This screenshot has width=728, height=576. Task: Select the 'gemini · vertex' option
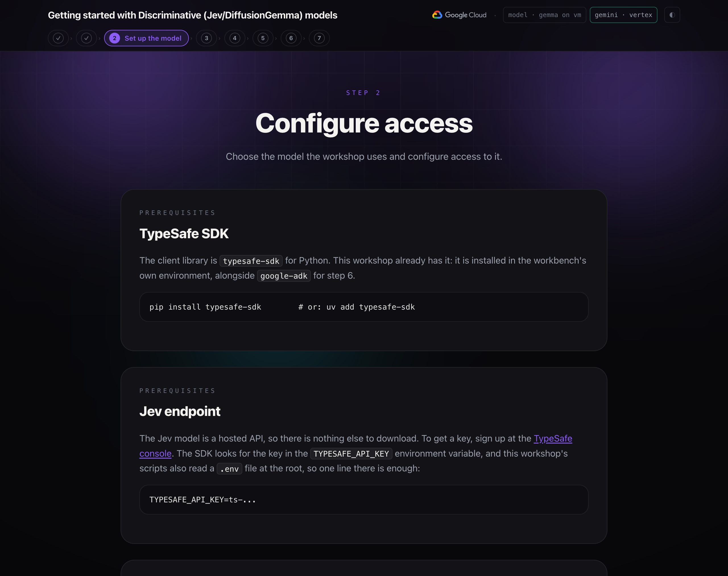tap(623, 15)
